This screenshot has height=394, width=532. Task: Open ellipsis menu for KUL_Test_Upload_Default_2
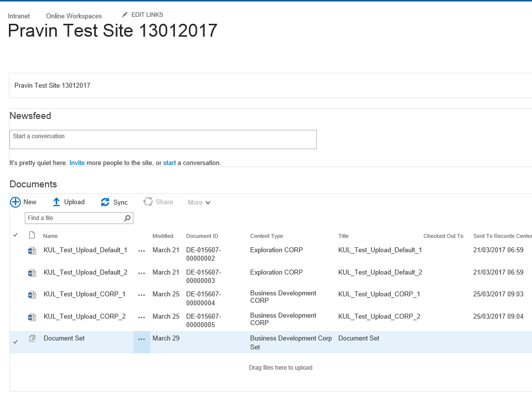pyautogui.click(x=142, y=273)
